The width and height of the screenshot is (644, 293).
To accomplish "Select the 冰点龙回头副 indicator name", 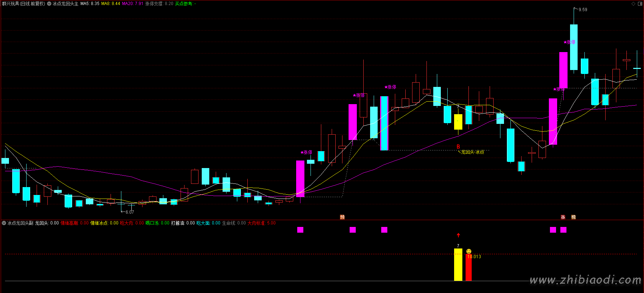I will click(x=20, y=223).
